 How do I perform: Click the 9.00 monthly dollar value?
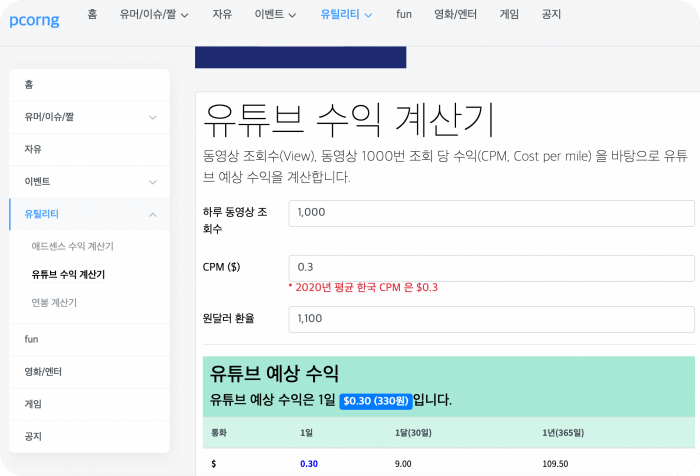tap(403, 464)
